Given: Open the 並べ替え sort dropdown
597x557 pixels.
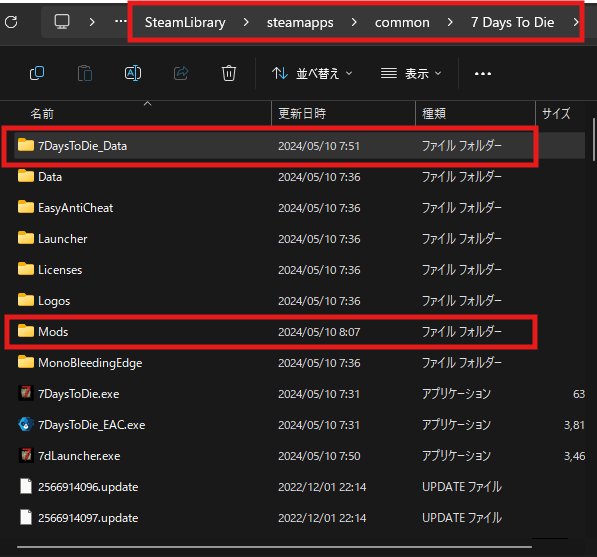Looking at the screenshot, I should click(x=312, y=73).
